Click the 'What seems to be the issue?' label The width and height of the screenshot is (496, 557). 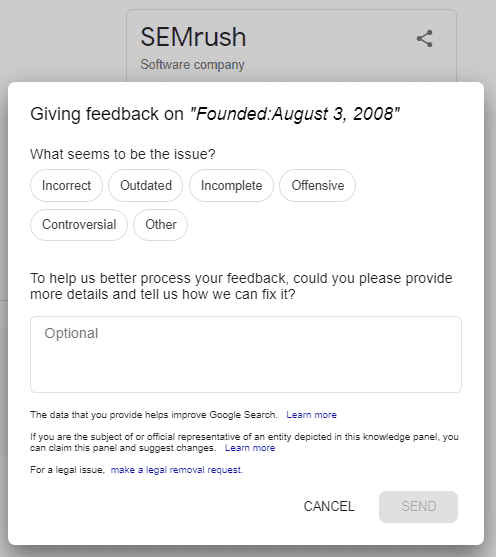(x=123, y=154)
